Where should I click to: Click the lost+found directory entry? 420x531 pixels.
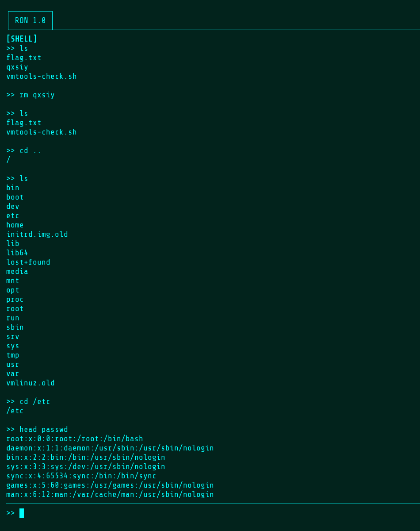click(28, 262)
